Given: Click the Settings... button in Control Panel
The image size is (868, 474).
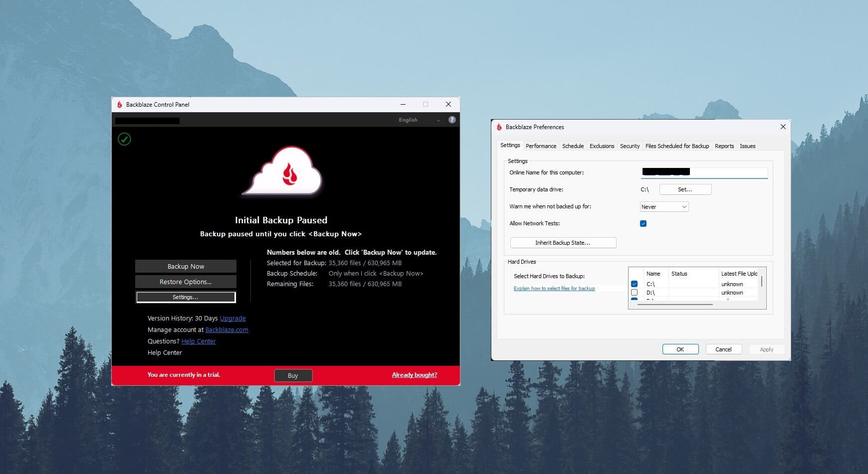Looking at the screenshot, I should [186, 297].
